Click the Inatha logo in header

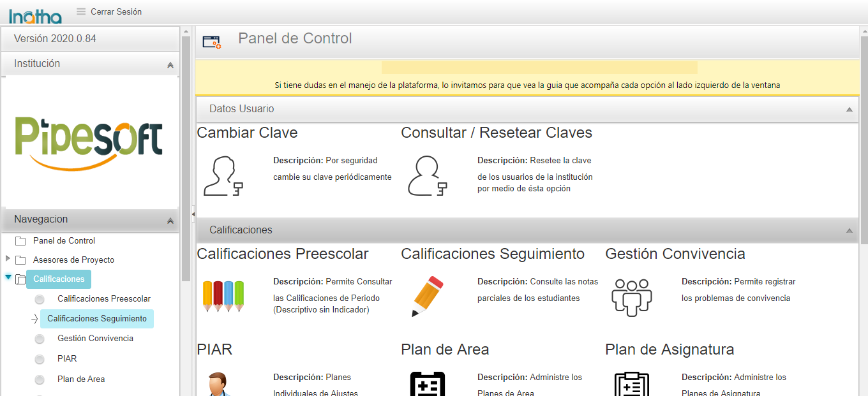point(35,15)
